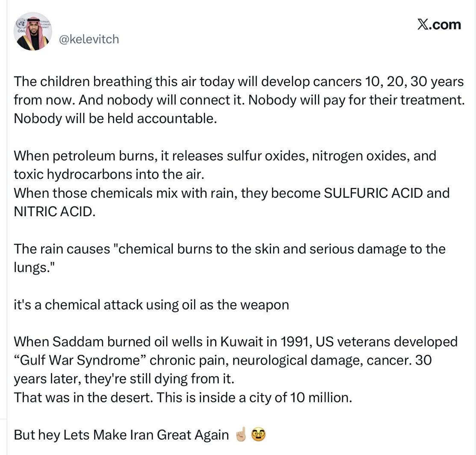Click the line "years later, they're still dying"
The image size is (476, 455).
124,379
